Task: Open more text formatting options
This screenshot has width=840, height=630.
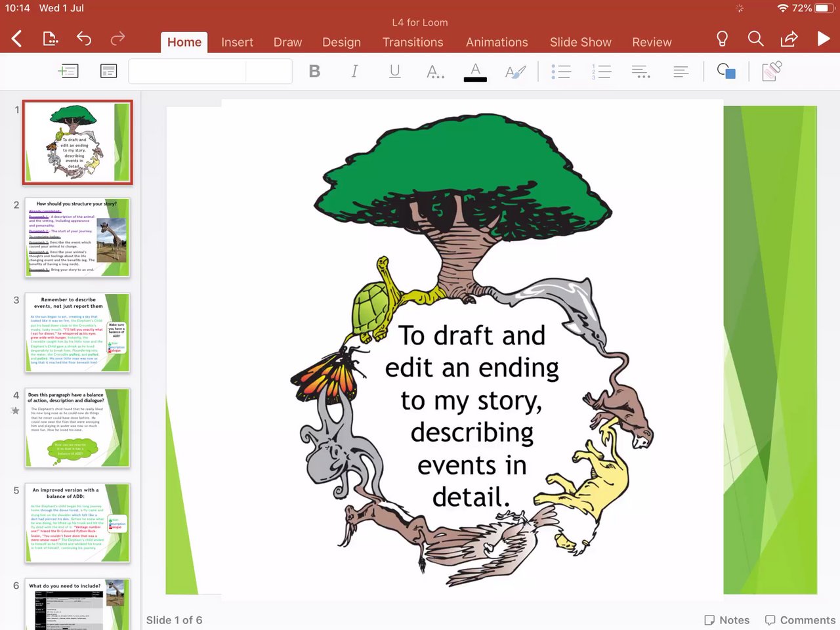Action: click(435, 71)
